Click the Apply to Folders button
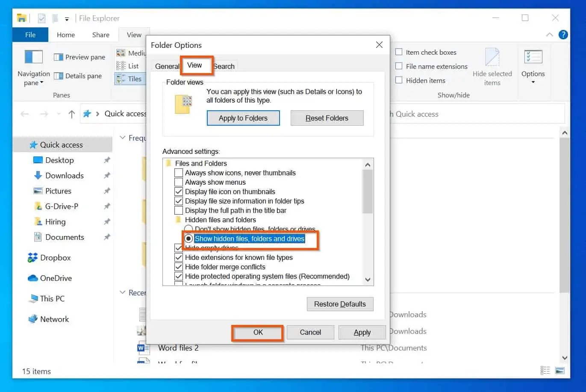This screenshot has width=586, height=392. click(x=243, y=118)
